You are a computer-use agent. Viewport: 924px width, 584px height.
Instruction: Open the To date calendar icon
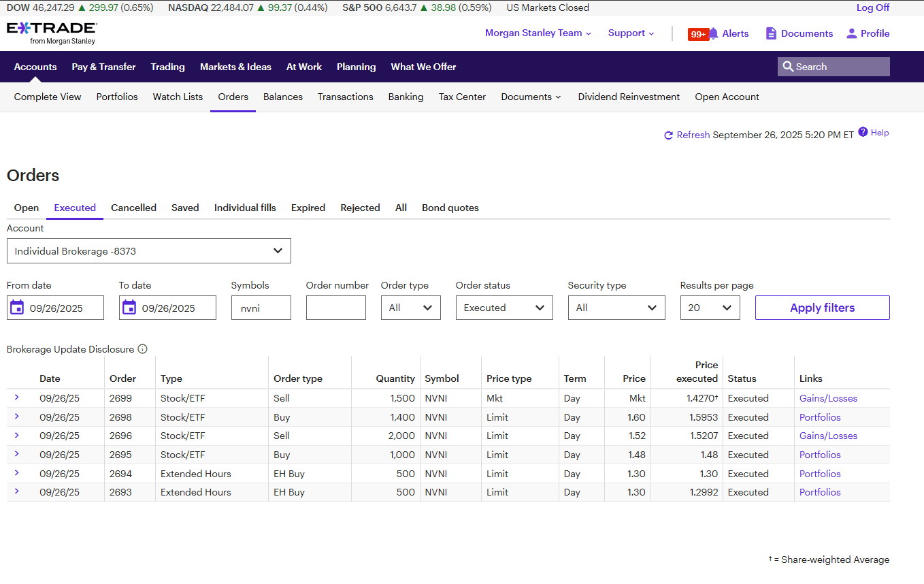pos(129,308)
